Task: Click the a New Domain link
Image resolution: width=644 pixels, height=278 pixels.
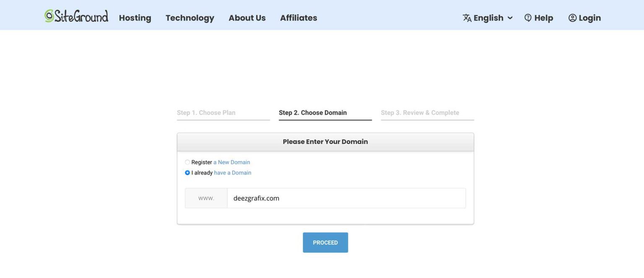Action: click(x=232, y=162)
